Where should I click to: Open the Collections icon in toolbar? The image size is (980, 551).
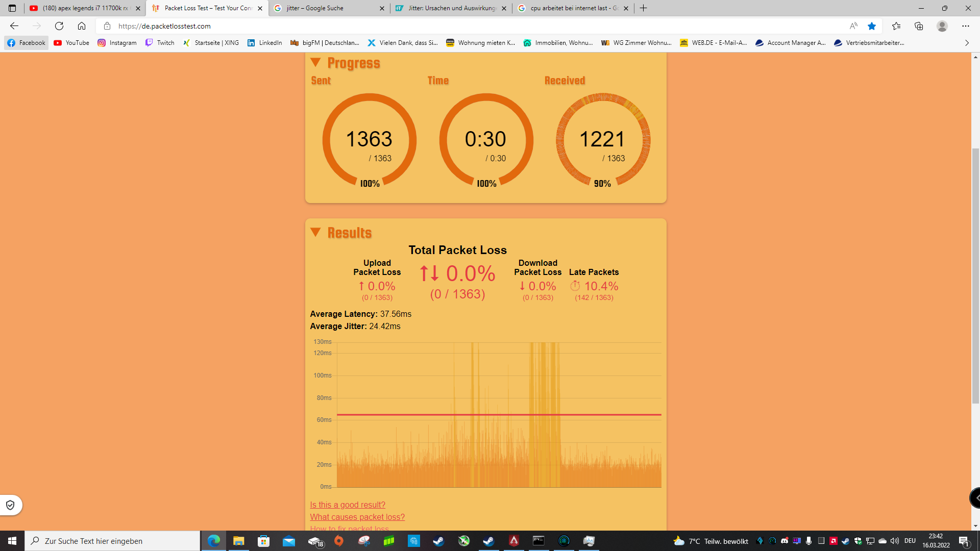pos(919,26)
